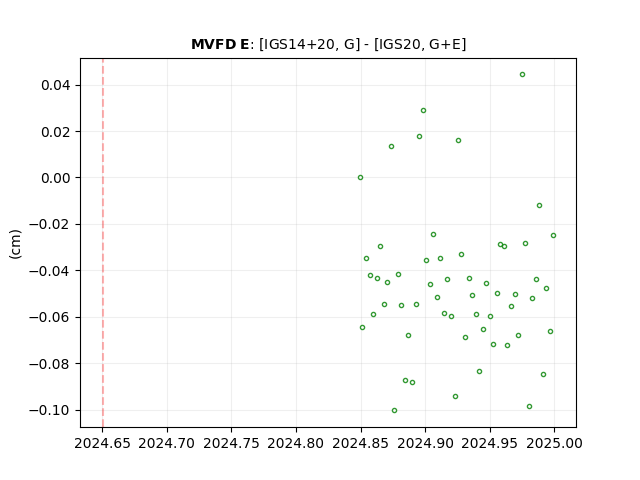Click the 2024.95 x-axis tick label
The height and width of the screenshot is (480, 640).
click(x=490, y=443)
